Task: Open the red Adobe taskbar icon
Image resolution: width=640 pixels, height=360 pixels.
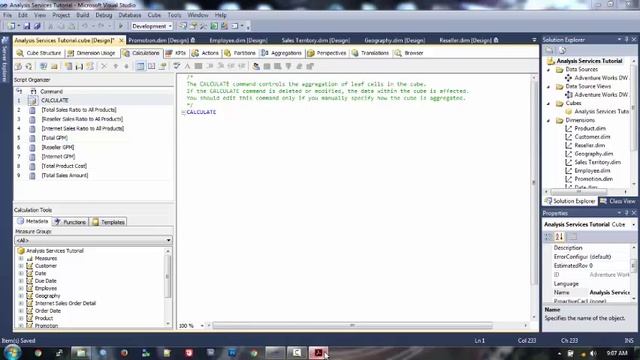Action: click(318, 353)
